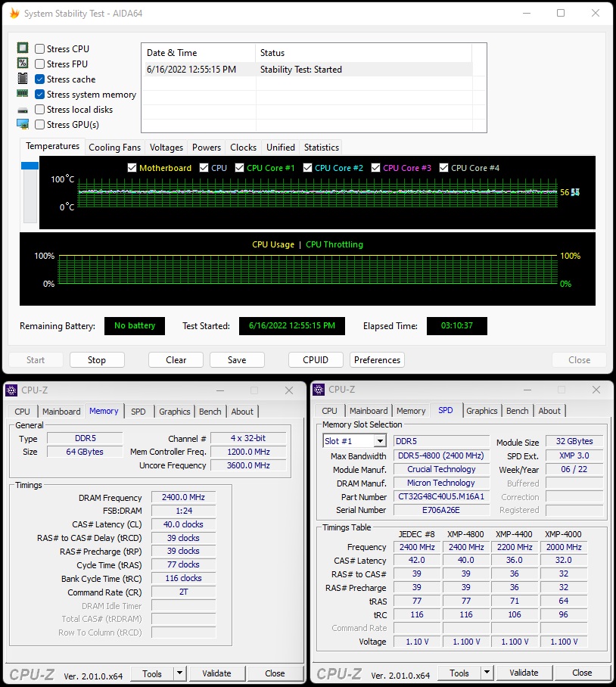The image size is (616, 687).
Task: Click the Elapsed Time 03:10:37 display
Action: click(x=457, y=325)
